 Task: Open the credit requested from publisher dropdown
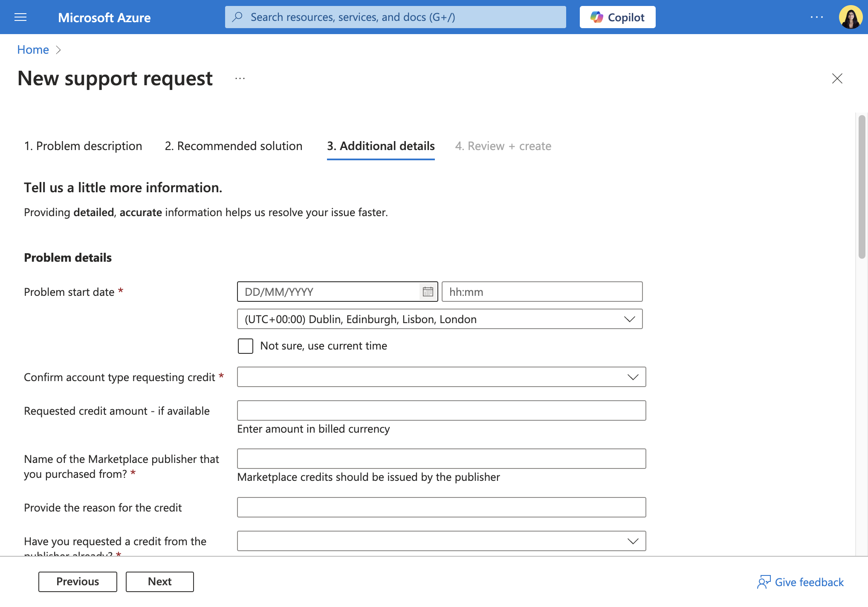click(x=441, y=541)
